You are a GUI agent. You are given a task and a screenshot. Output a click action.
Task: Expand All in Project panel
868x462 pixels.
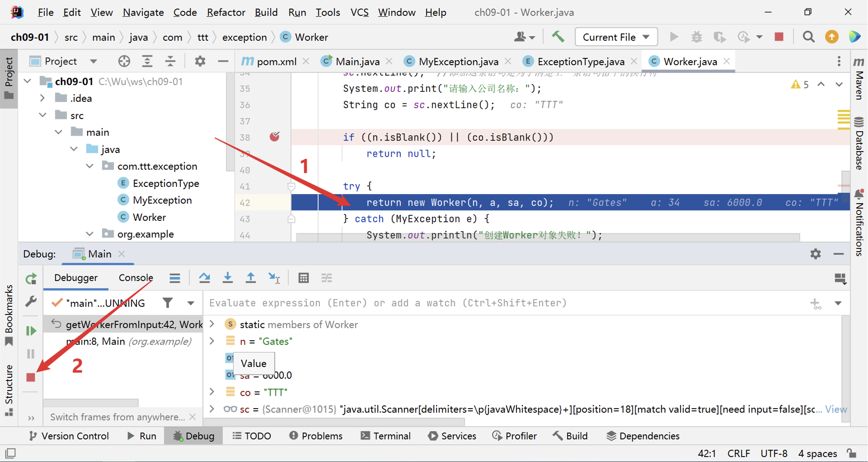[147, 61]
